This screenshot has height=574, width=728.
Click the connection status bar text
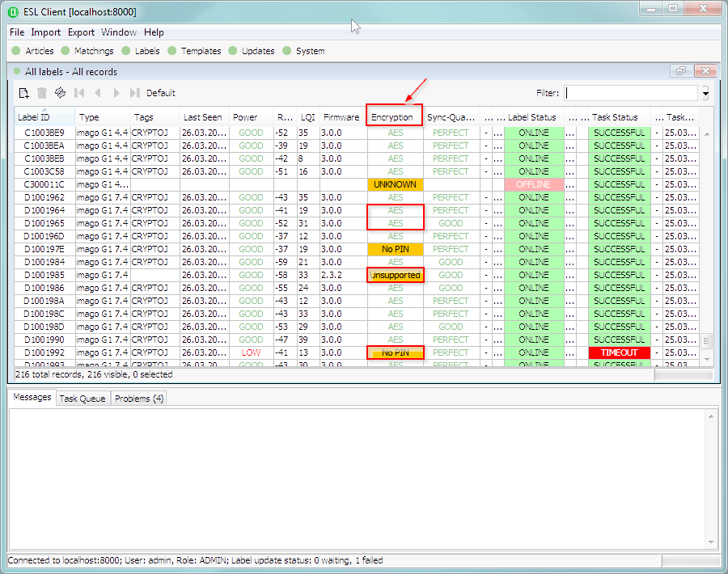click(196, 560)
